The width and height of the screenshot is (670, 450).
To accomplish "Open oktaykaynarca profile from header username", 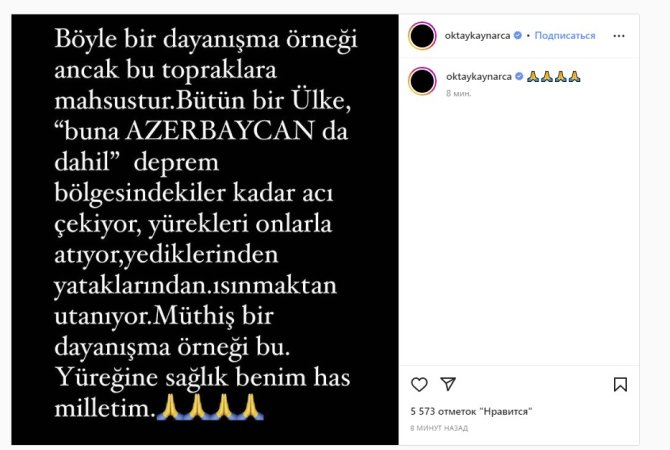I will point(477,35).
